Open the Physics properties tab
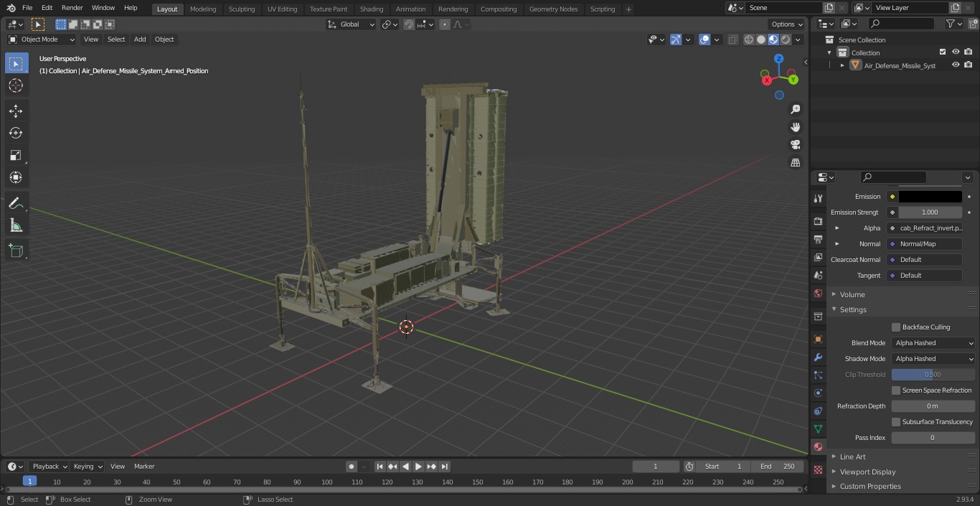980x506 pixels. coord(818,393)
